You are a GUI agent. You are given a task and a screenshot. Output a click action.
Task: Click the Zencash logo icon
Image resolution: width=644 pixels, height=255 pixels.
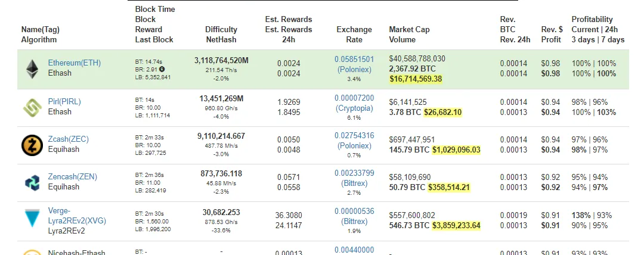(x=32, y=183)
